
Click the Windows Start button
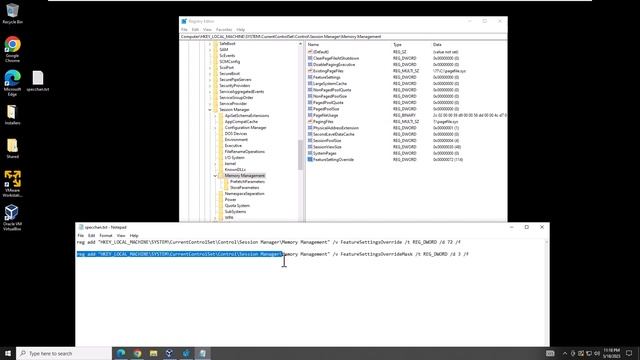pos(8,353)
